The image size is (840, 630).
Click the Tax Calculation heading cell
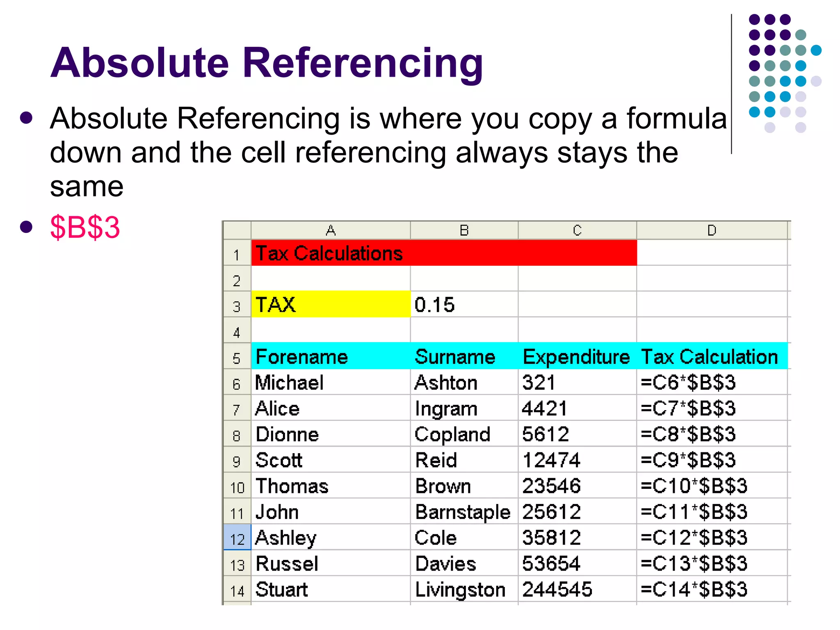712,356
